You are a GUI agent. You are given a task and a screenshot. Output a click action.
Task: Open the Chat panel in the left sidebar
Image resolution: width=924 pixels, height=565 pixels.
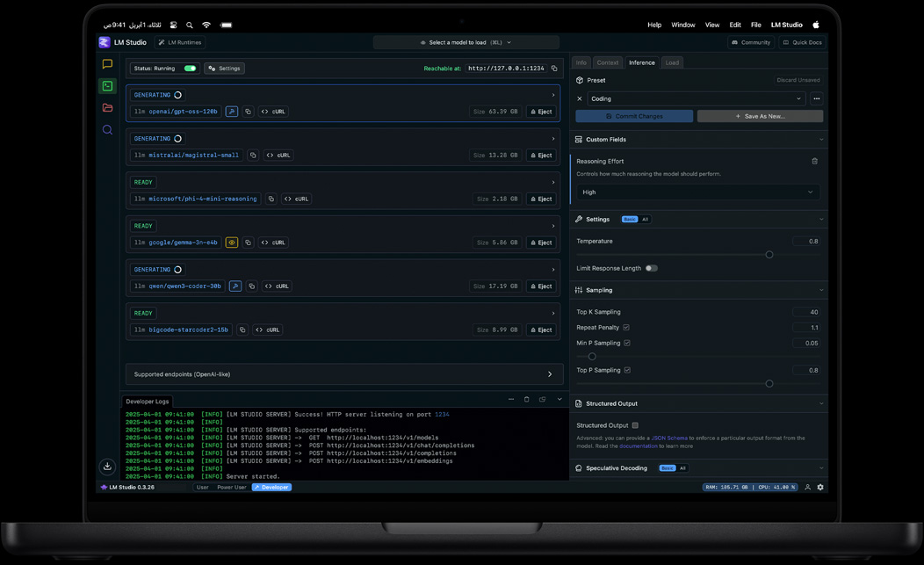(107, 63)
